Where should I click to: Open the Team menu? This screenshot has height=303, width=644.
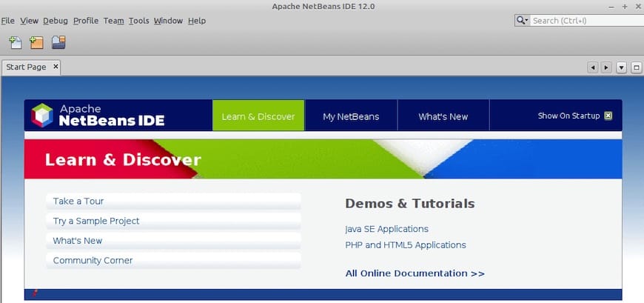(114, 21)
